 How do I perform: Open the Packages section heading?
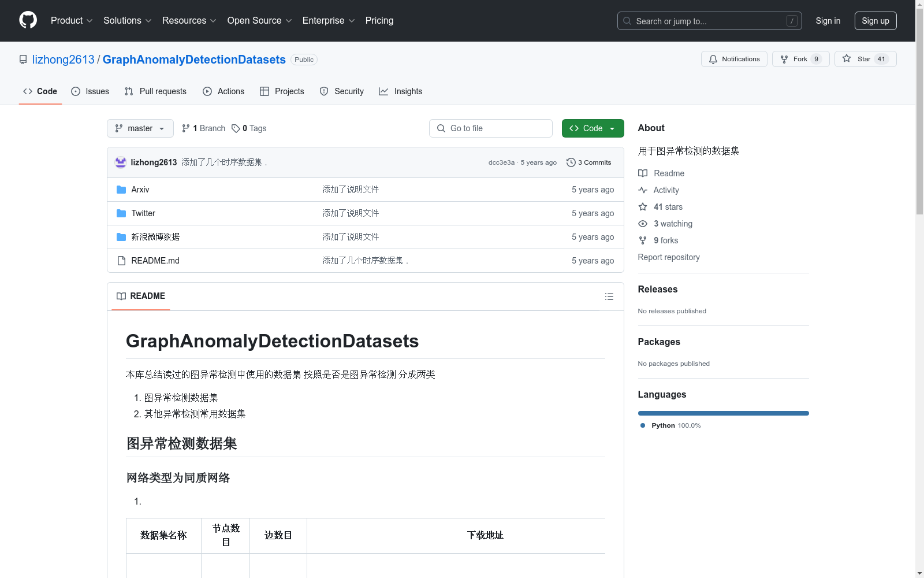(659, 342)
